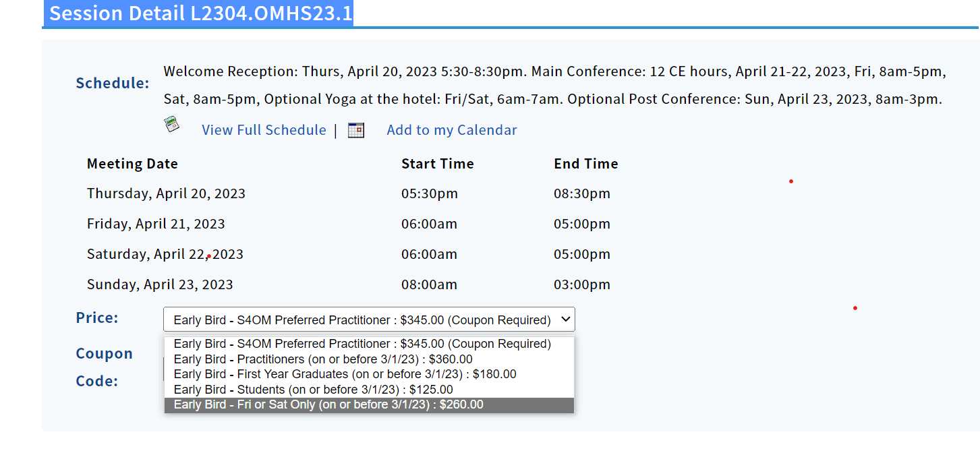This screenshot has height=453, width=980.
Task: Select Early Bird Students $125.00 option
Action: coord(313,390)
